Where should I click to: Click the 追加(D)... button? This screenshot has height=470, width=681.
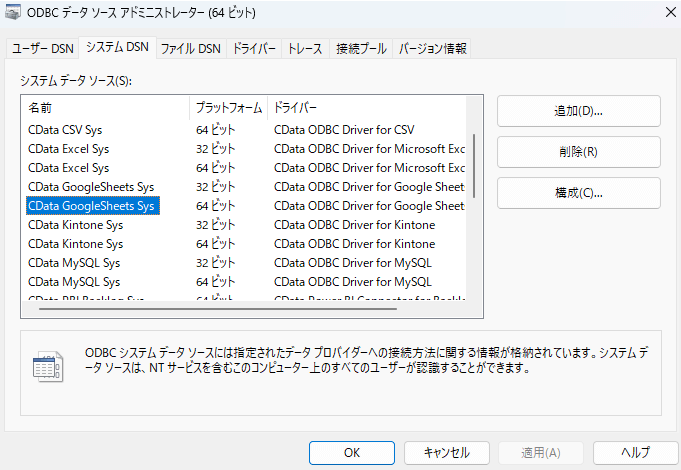(579, 111)
